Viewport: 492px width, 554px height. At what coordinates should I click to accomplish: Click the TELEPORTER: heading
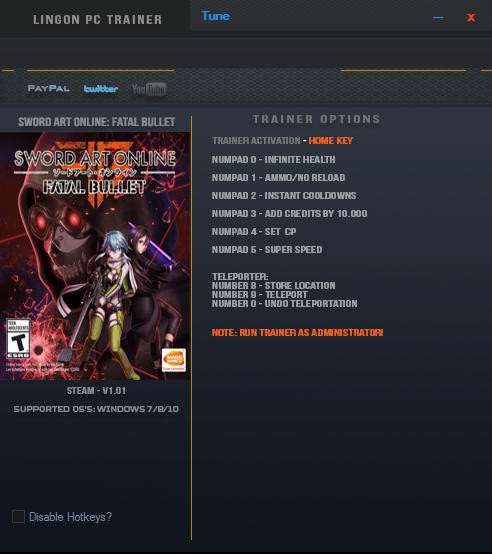click(240, 276)
